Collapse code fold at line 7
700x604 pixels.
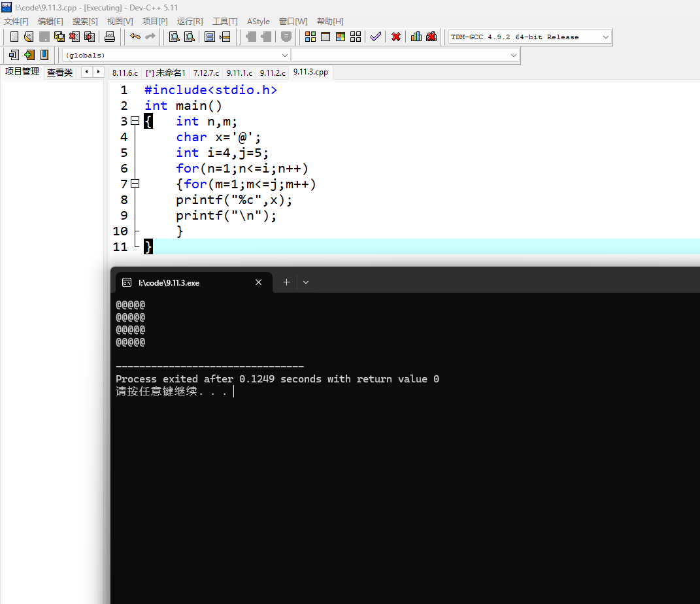coord(135,184)
